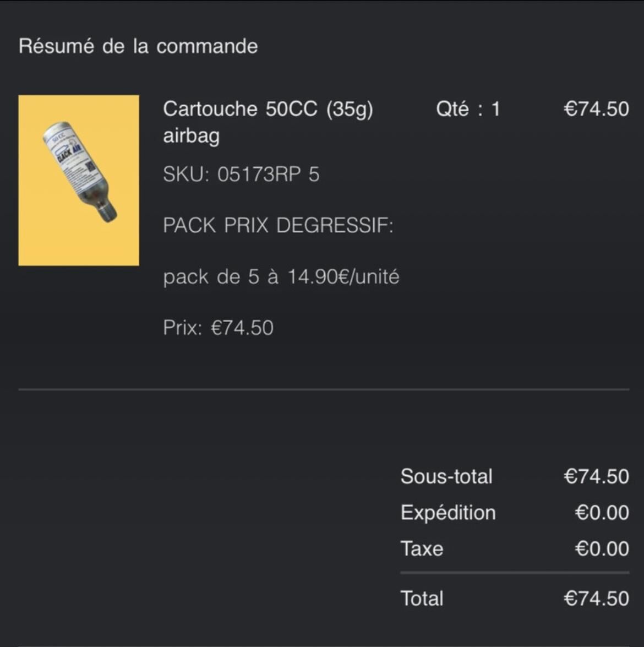644x647 pixels.
Task: Click the Résumé de la commande heading
Action: tap(138, 46)
